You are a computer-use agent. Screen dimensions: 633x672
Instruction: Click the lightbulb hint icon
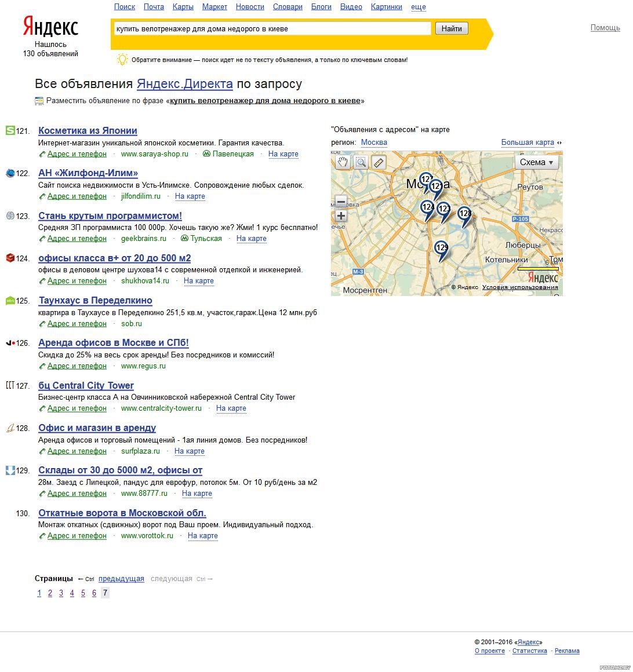[x=122, y=59]
